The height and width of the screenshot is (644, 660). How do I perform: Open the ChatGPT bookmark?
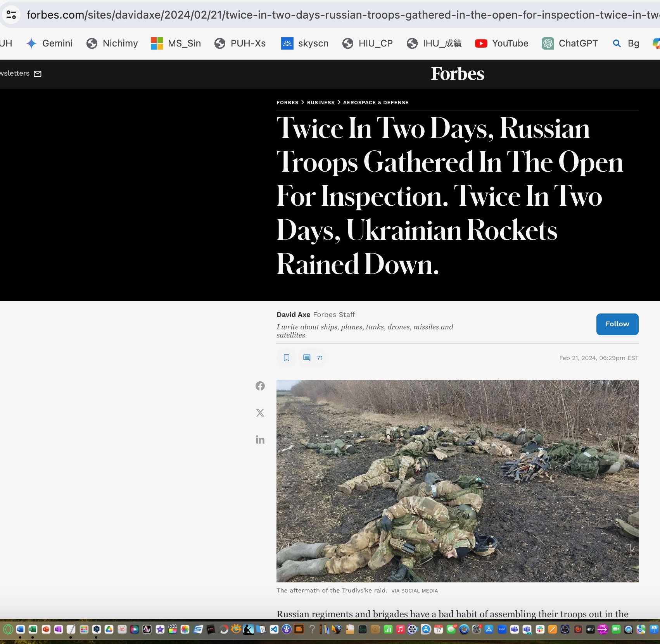pyautogui.click(x=570, y=43)
